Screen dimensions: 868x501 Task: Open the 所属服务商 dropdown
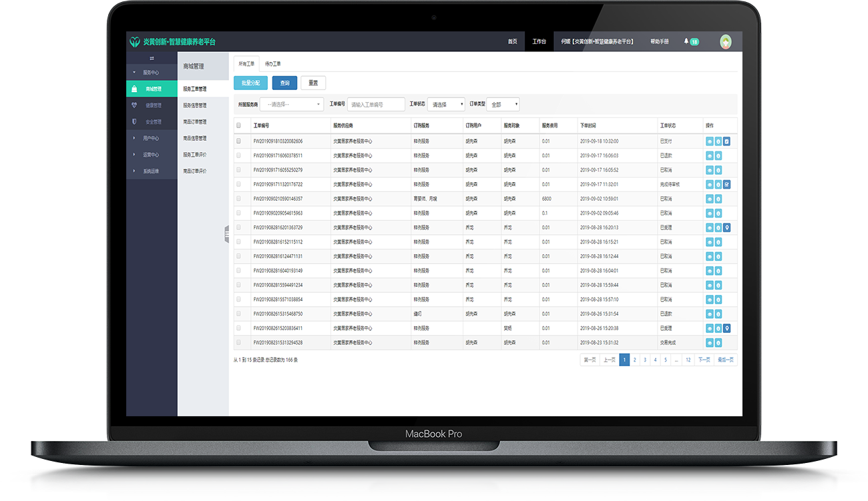click(292, 105)
